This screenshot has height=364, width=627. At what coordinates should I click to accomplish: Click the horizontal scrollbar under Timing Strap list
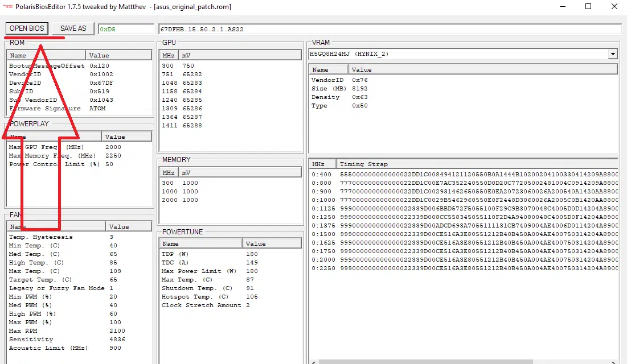pyautogui.click(x=464, y=362)
